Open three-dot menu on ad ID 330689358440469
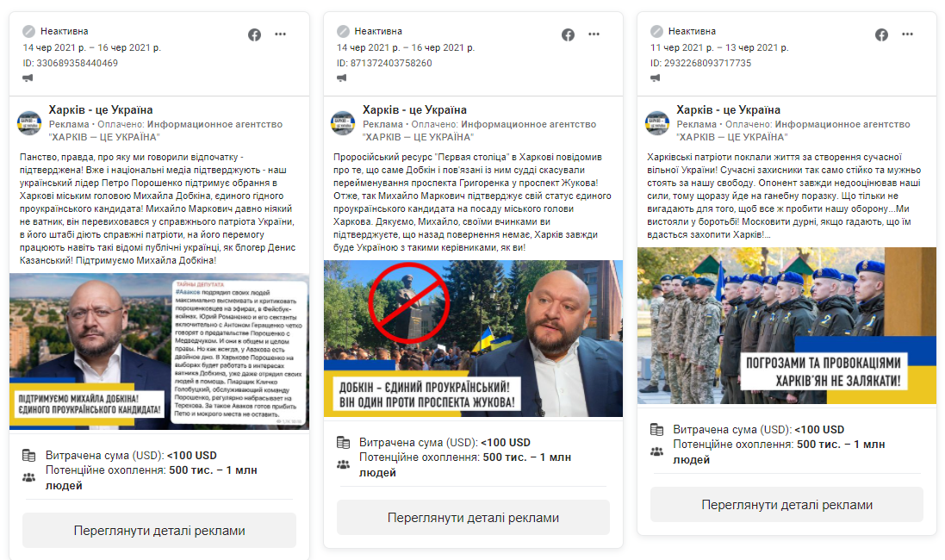Screen dimensions: 945x560 pos(280,34)
